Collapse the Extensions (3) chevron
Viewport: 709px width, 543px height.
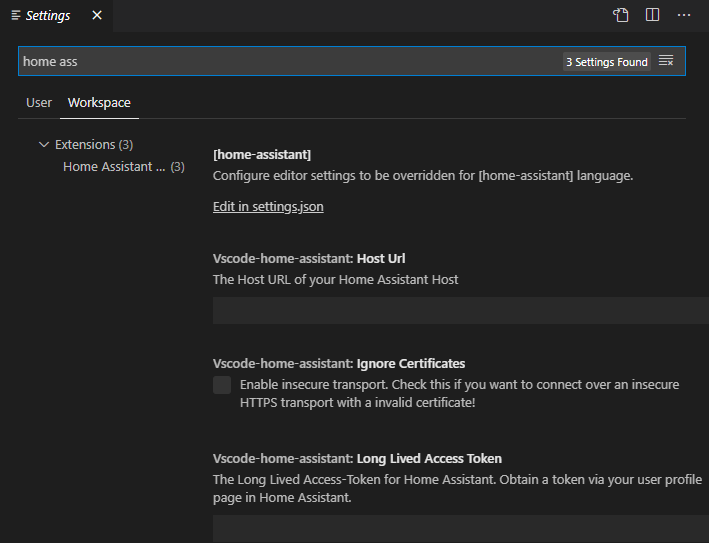tap(44, 145)
